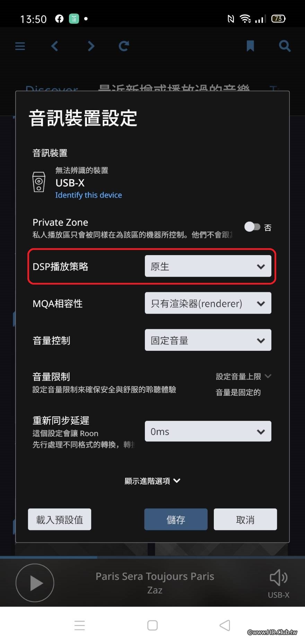The width and height of the screenshot is (305, 644).
Task: Open the 重新同步延遲 0ms dropdown
Action: (208, 431)
